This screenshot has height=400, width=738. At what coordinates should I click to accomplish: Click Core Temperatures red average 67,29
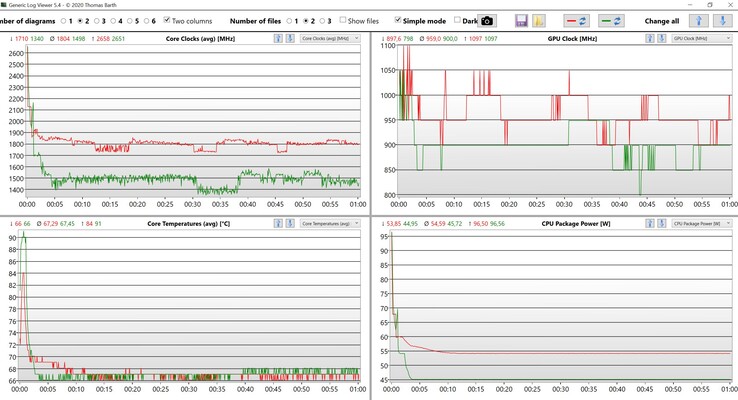coord(50,224)
